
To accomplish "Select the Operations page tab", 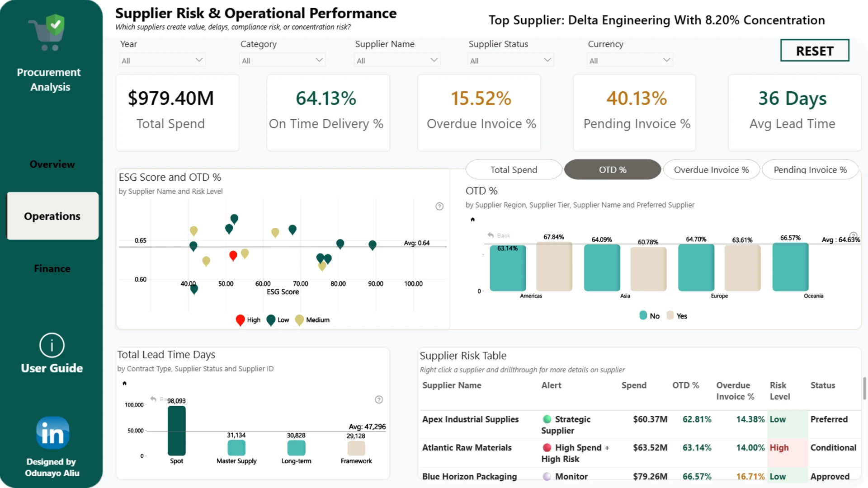I will pos(52,216).
